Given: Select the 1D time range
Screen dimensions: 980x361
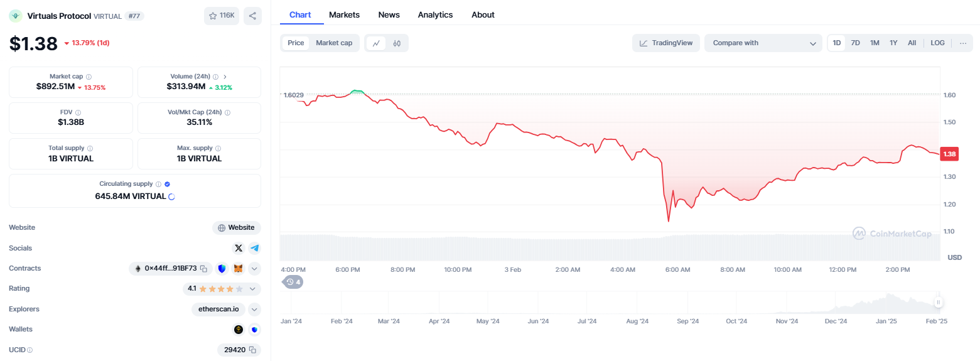Looking at the screenshot, I should (x=836, y=43).
